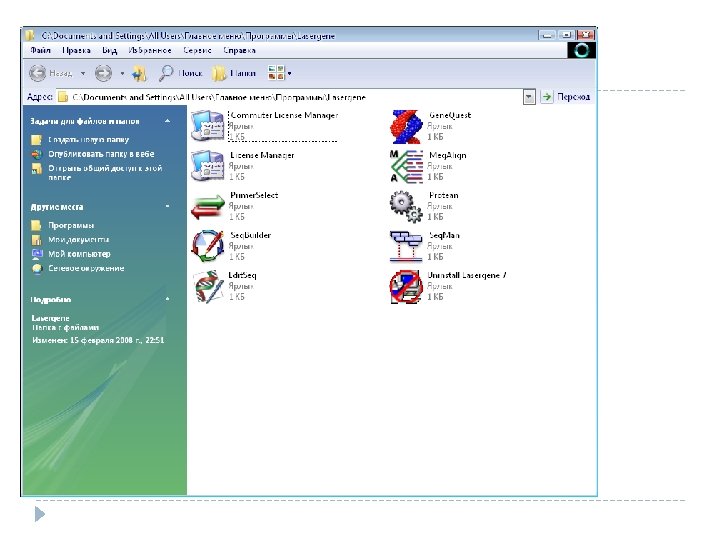Viewport: 720px width, 540px height.
Task: Open the Commuter License Manager shortcut icon
Action: point(208,125)
